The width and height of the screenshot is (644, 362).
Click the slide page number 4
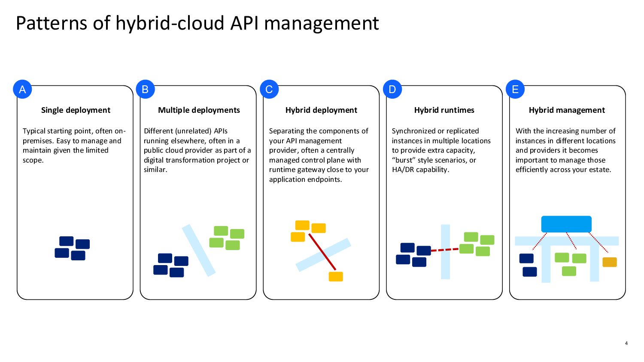coord(626,343)
